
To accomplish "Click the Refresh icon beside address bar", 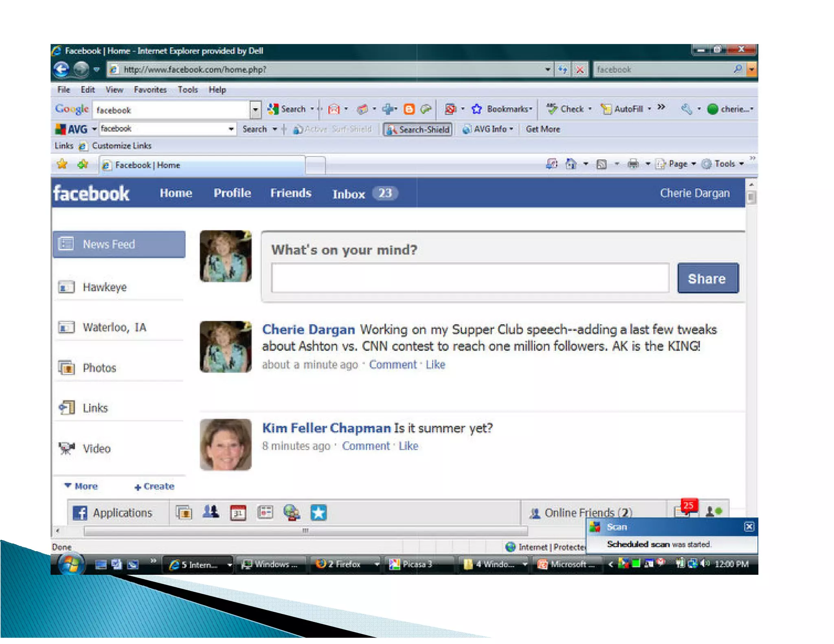I will 563,70.
